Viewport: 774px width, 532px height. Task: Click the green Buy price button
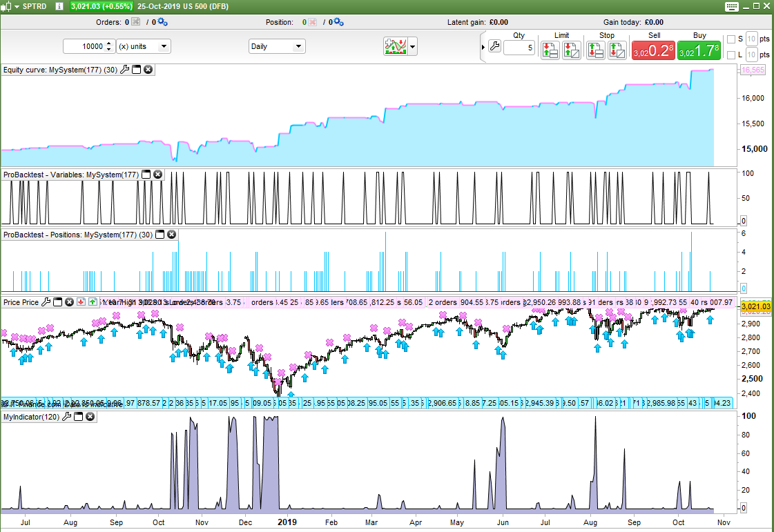(x=699, y=50)
